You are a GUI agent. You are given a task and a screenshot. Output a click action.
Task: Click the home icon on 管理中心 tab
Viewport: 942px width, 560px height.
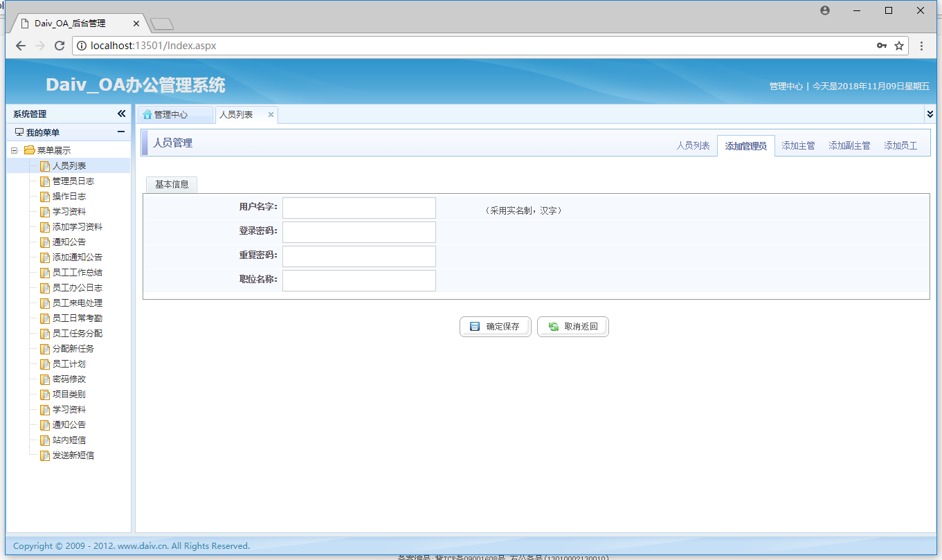tap(147, 114)
